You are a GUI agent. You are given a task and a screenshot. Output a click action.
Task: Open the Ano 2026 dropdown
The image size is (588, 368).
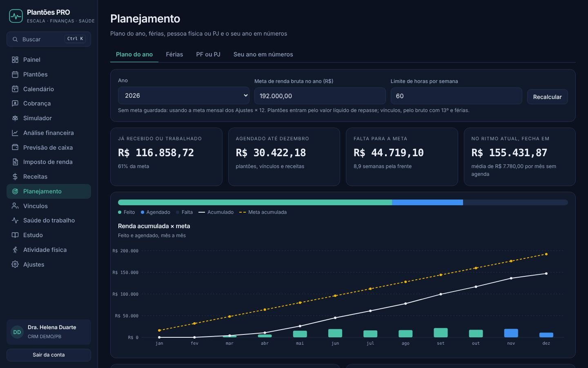(x=184, y=95)
